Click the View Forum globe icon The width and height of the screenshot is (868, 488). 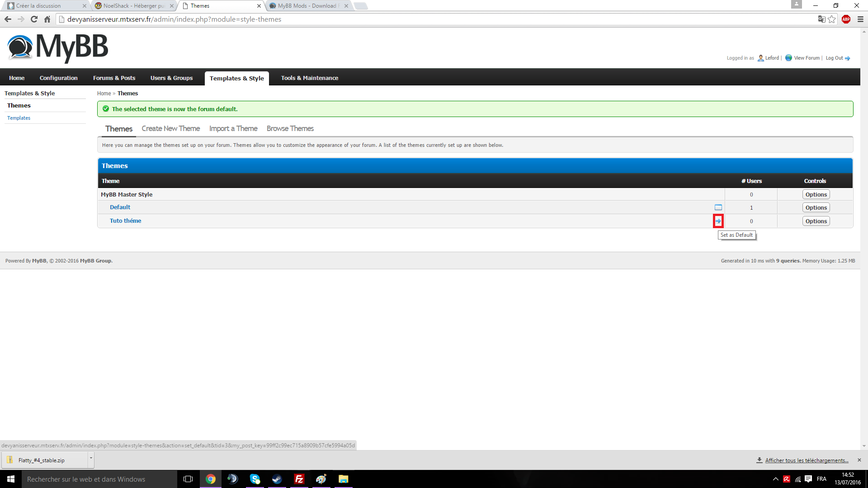(788, 58)
